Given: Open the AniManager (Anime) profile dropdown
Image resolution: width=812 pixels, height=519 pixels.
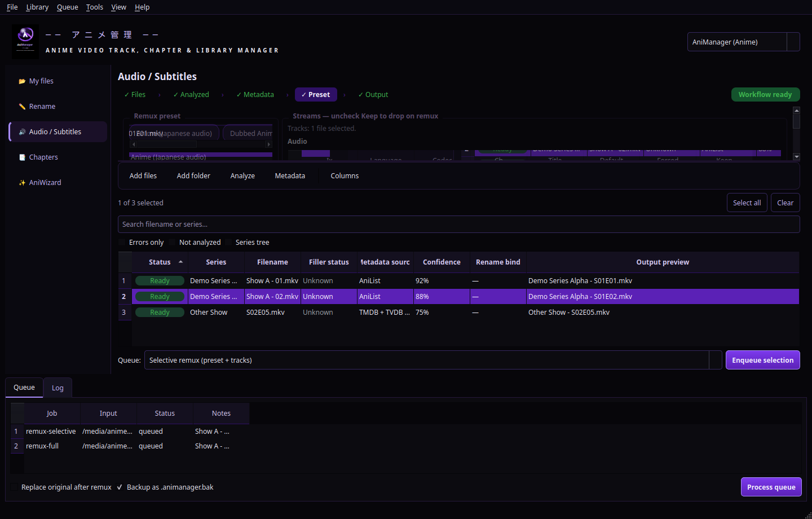Looking at the screenshot, I should [743, 42].
